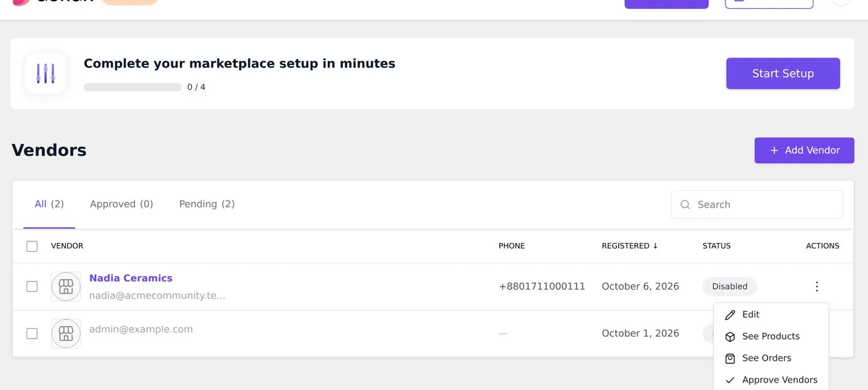Click the setup progress bar showing 0 / 4
The image size is (868, 390).
pyautogui.click(x=133, y=87)
